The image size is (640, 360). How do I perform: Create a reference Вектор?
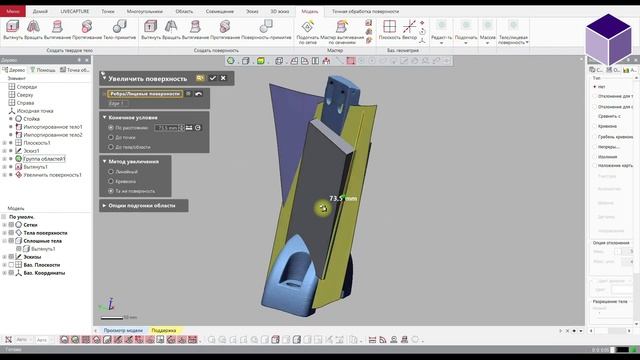click(409, 30)
